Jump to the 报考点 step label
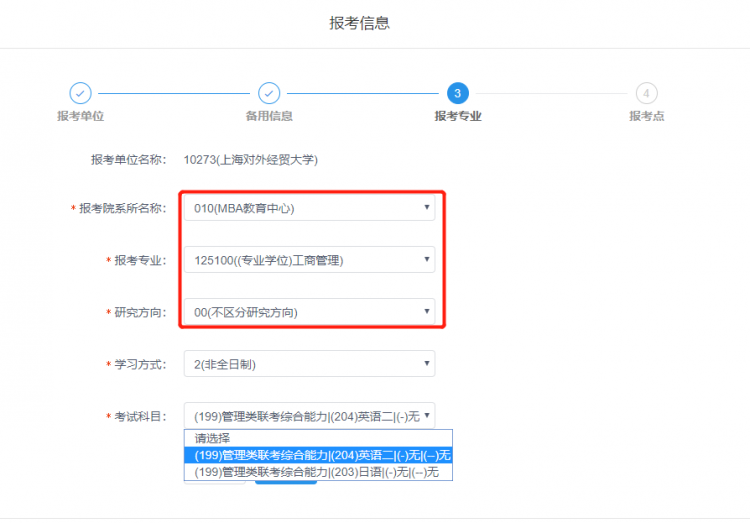This screenshot has height=523, width=750. tap(646, 116)
